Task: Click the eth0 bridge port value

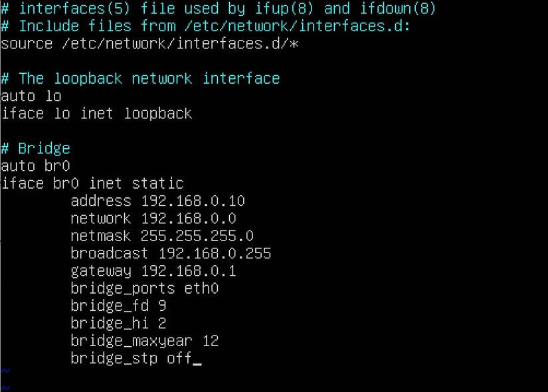Action: pyautogui.click(x=201, y=288)
